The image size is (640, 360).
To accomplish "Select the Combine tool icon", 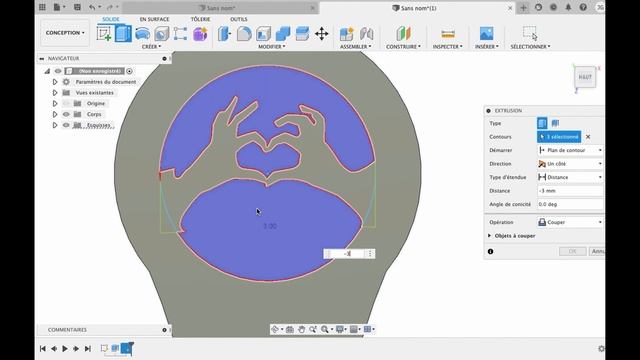I will tap(283, 34).
